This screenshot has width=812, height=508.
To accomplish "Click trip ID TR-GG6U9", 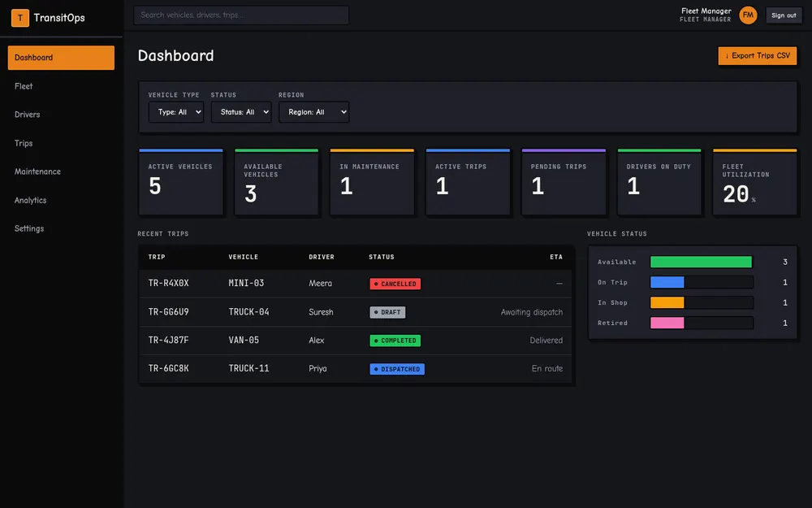I will click(168, 312).
